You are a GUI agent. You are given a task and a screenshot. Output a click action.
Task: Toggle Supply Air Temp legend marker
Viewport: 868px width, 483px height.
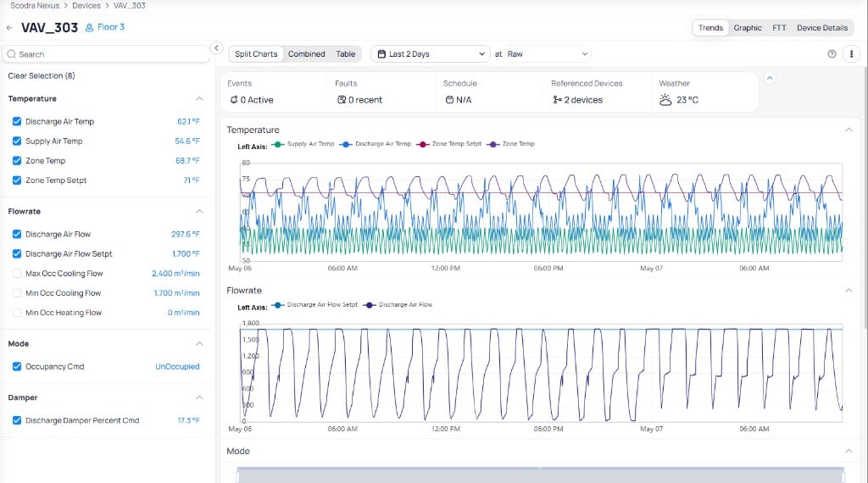[x=278, y=144]
